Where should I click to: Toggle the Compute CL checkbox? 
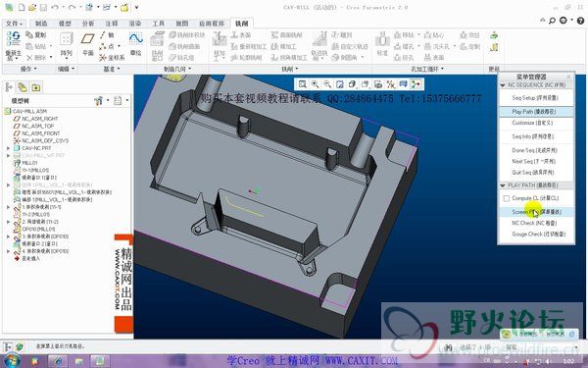(x=507, y=198)
